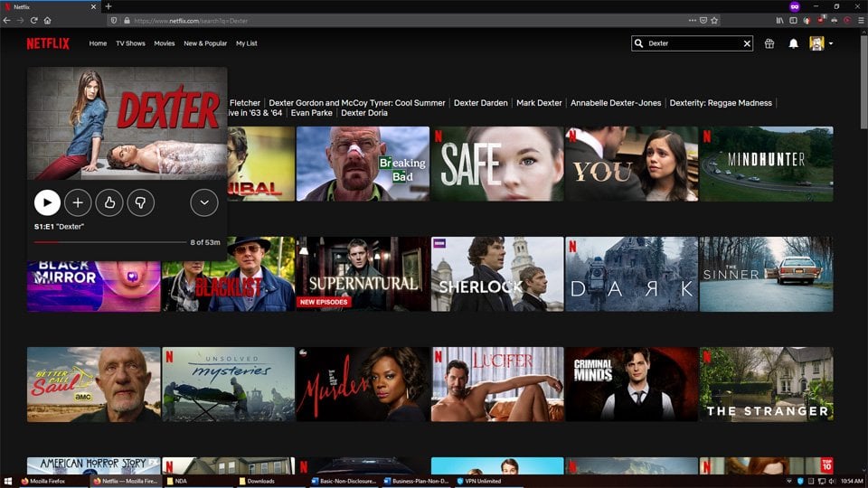This screenshot has width=868, height=488.
Task: Navigate to My List
Action: [247, 43]
